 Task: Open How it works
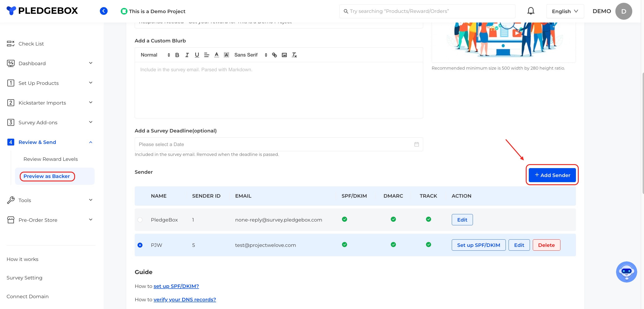tap(23, 259)
